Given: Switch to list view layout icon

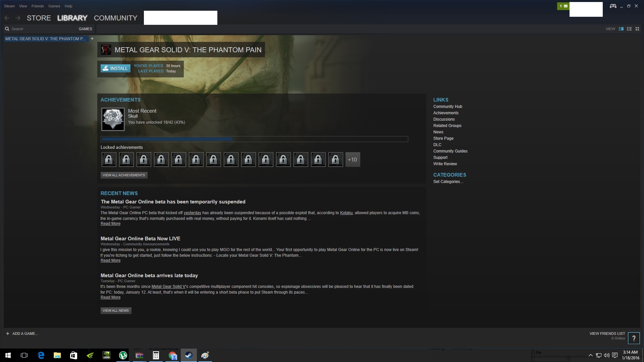Looking at the screenshot, I should (x=629, y=29).
